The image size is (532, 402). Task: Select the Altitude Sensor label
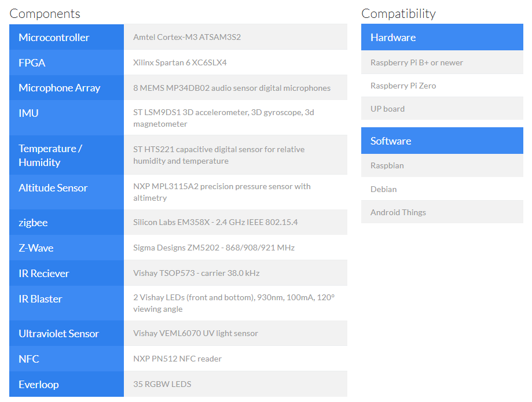[53, 188]
